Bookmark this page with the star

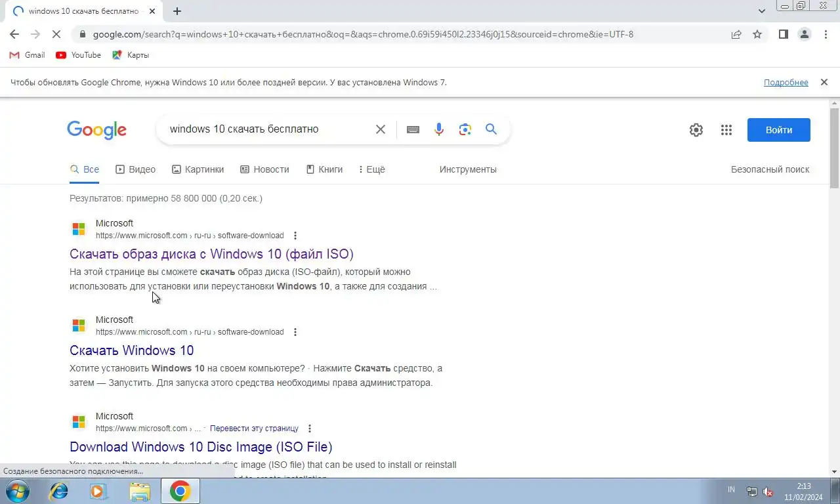[x=757, y=34]
